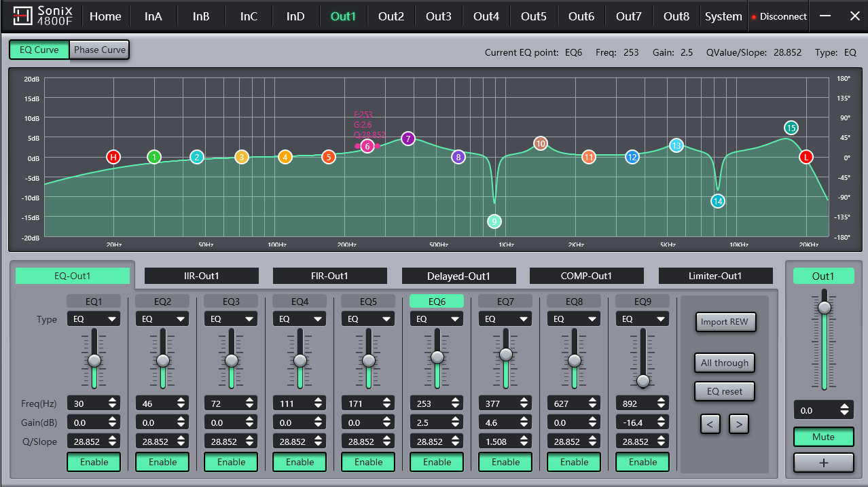Open the EQ6 Type dropdown
The width and height of the screenshot is (868, 487).
pos(437,319)
